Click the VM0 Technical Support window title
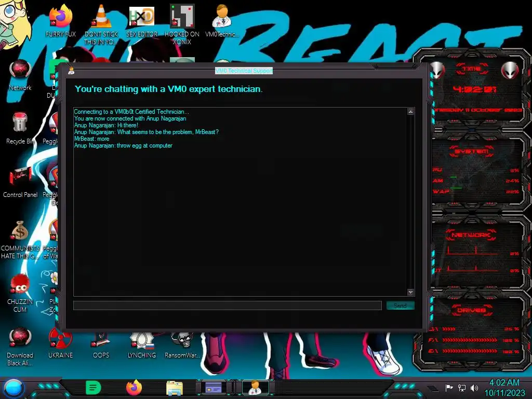The width and height of the screenshot is (532, 399). tap(244, 71)
